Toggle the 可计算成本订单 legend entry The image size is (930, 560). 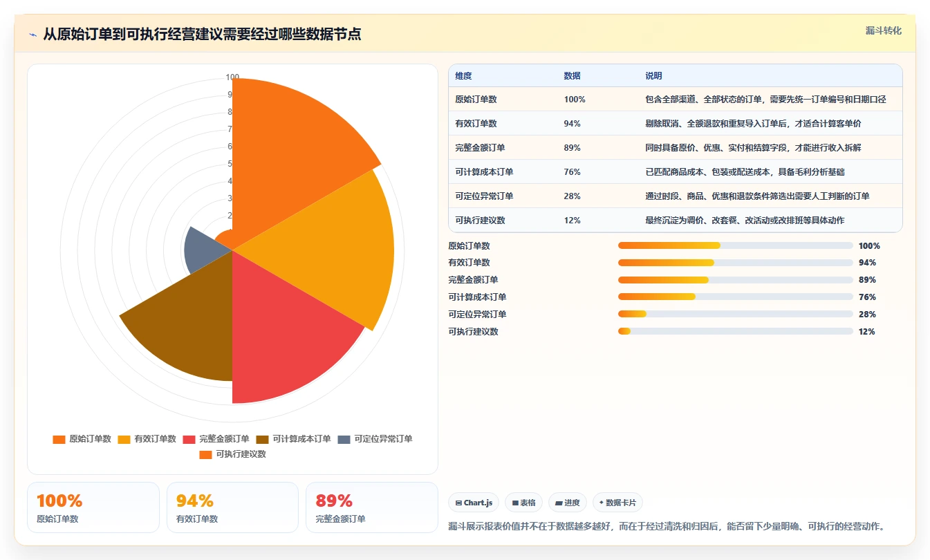(293, 439)
